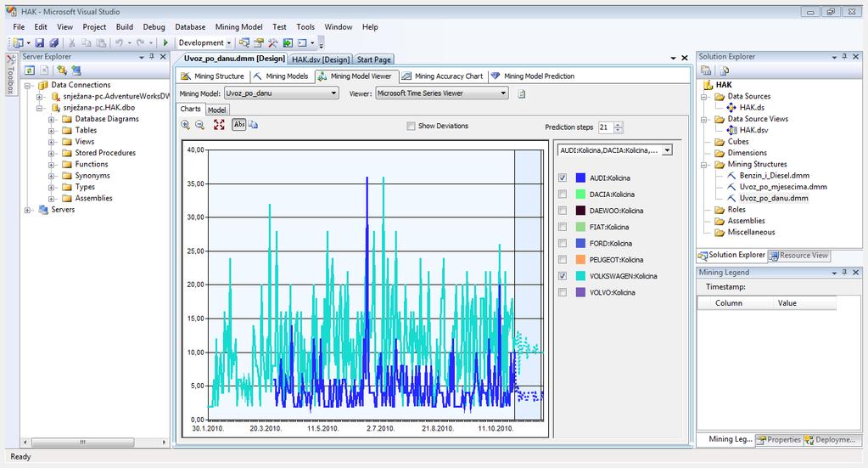This screenshot has width=868, height=468.
Task: Click the Copy toolbar icon
Action: coord(87,42)
